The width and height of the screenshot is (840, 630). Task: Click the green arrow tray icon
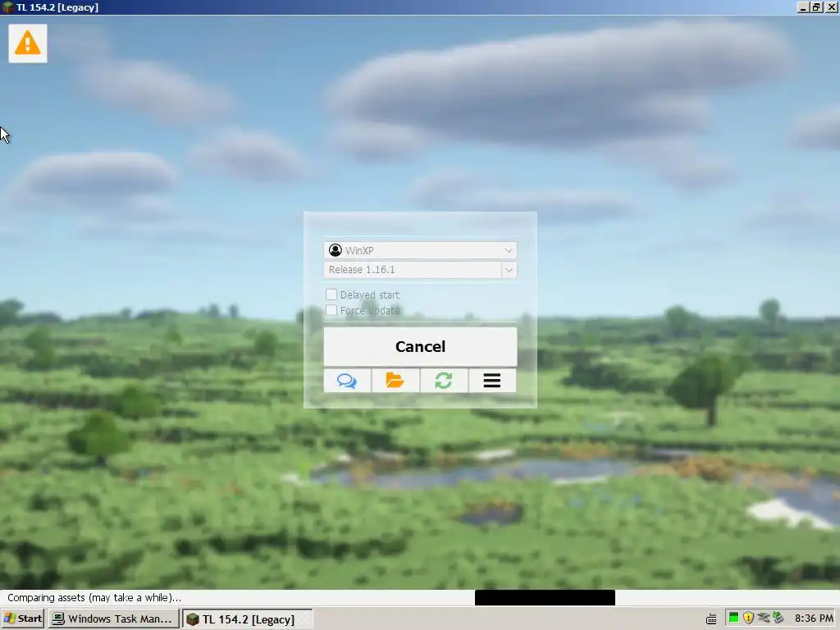coord(778,619)
